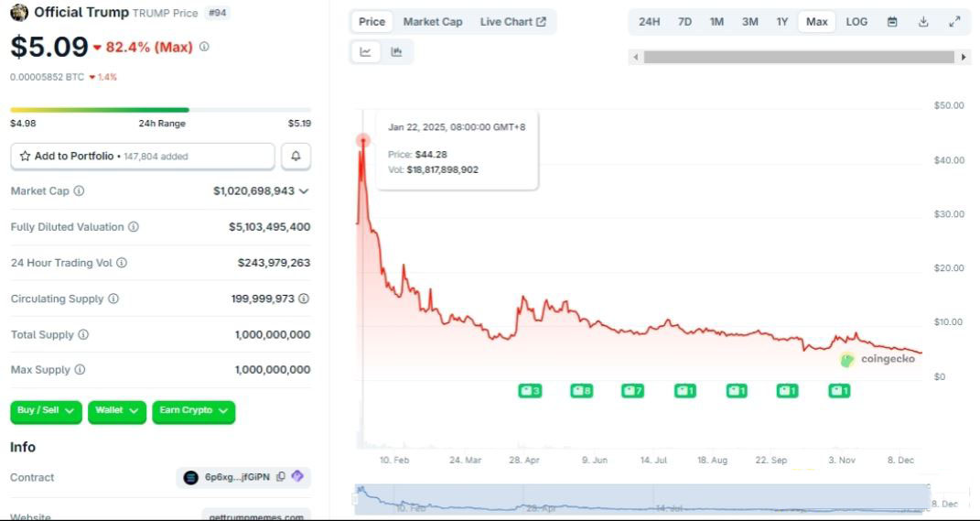Screen dimensions: 980x521
Task: Click Add to Portfolio button
Action: pos(142,157)
